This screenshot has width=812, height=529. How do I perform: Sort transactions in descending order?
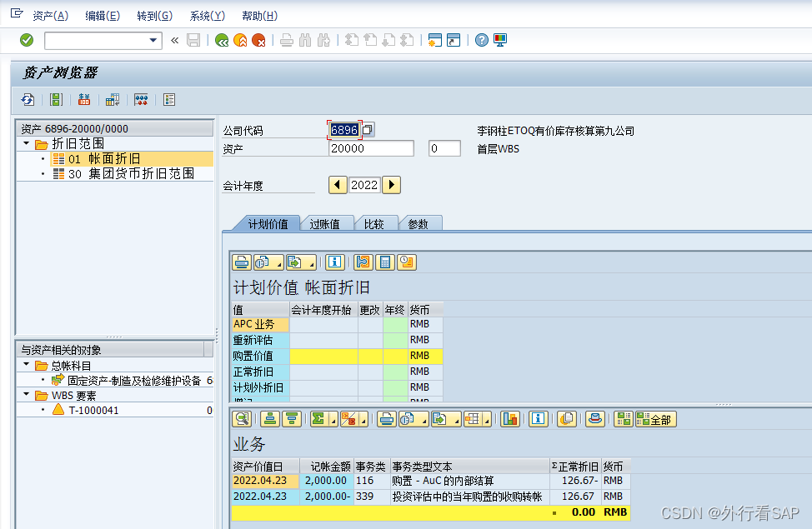point(293,419)
